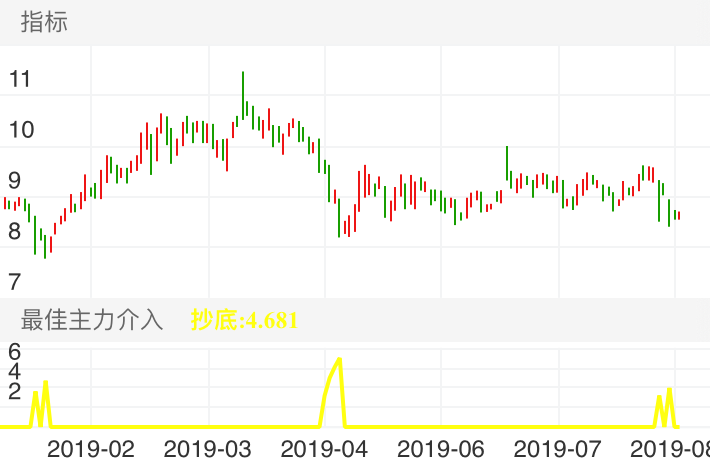Click the 2019-03 date label
Viewport: 710px width, 472px height.
tap(208, 448)
